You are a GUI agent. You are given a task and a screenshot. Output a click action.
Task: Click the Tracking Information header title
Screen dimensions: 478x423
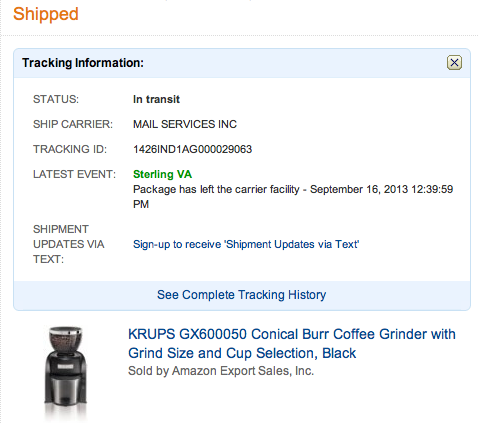point(83,63)
